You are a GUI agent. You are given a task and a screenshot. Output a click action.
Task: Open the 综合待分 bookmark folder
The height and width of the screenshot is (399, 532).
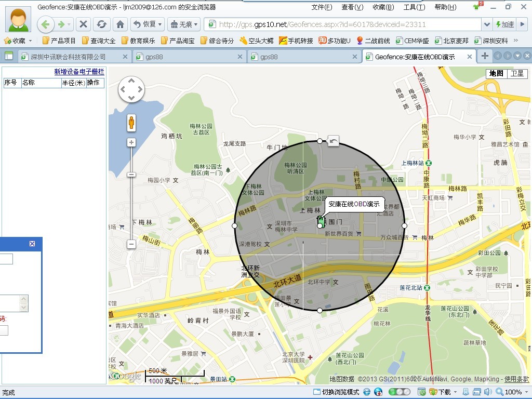(x=217, y=41)
